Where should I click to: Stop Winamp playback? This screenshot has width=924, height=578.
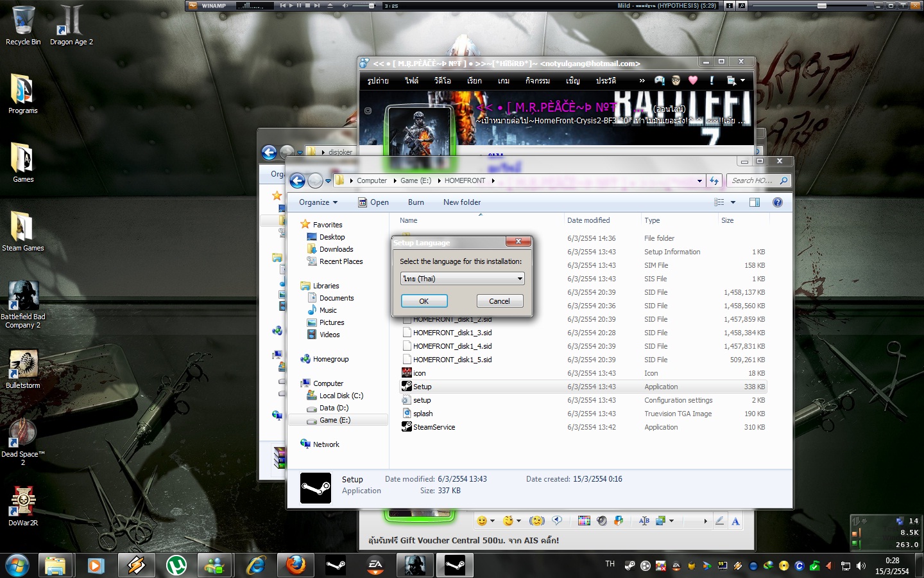coord(308,5)
